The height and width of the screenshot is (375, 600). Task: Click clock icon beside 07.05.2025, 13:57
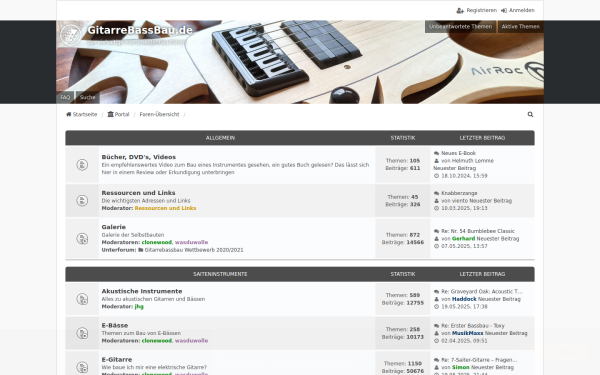coord(437,246)
